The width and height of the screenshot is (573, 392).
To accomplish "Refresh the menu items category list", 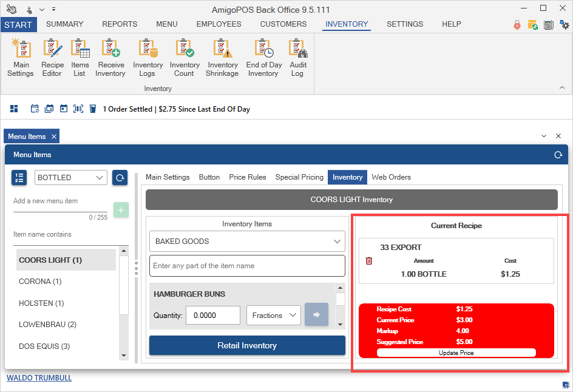I will pos(120,178).
